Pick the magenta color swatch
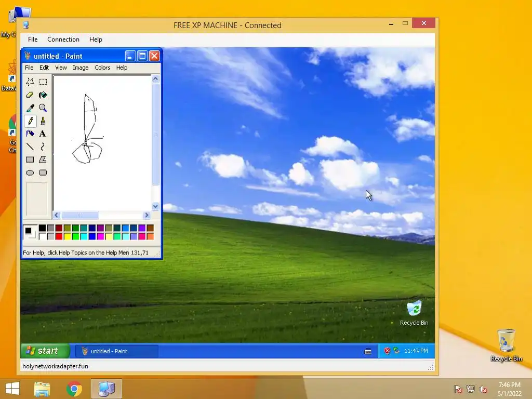The image size is (532, 399). [x=100, y=236]
